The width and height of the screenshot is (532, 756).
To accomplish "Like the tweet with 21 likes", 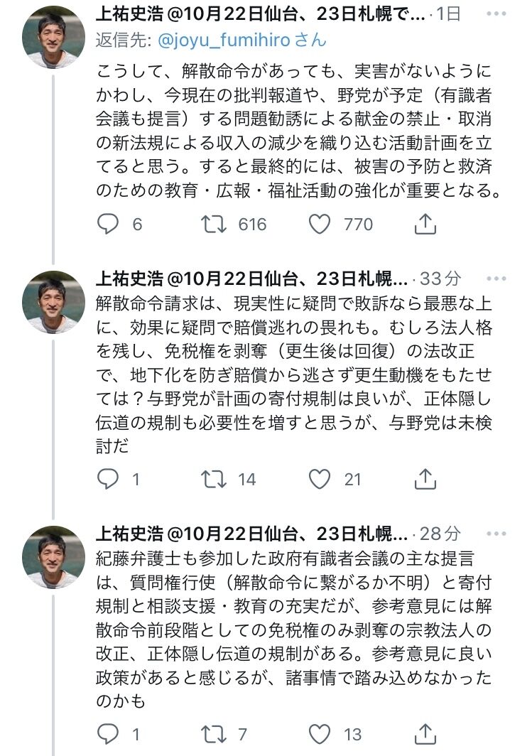I will point(320,480).
